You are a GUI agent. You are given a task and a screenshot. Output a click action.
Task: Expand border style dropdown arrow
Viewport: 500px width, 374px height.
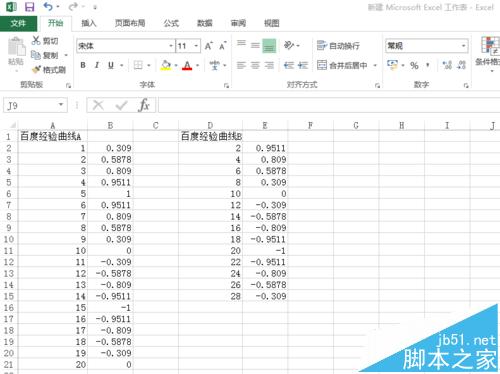click(149, 65)
